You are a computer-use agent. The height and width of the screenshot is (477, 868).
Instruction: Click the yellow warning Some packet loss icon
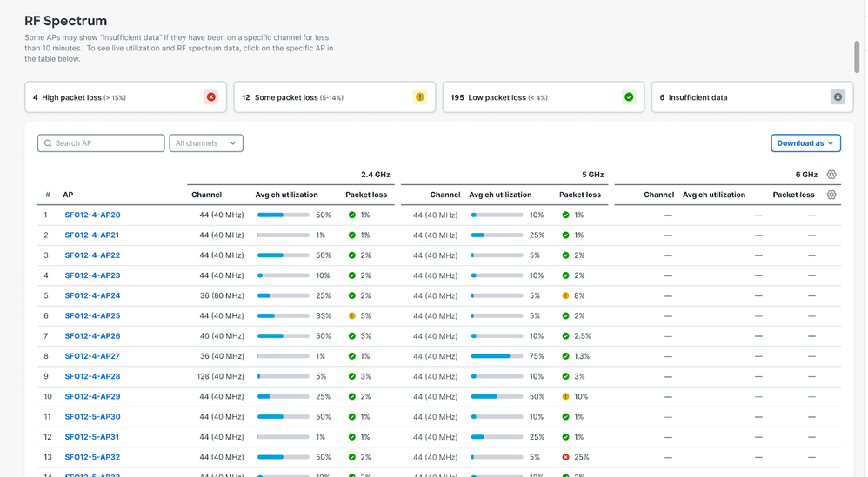pyautogui.click(x=420, y=97)
